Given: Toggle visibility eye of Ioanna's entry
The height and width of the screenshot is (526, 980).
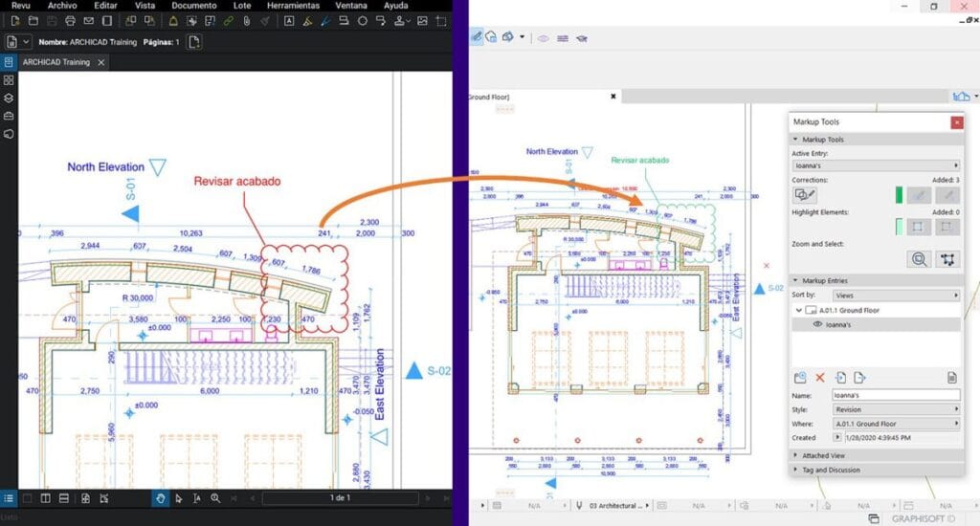Looking at the screenshot, I should click(x=817, y=324).
